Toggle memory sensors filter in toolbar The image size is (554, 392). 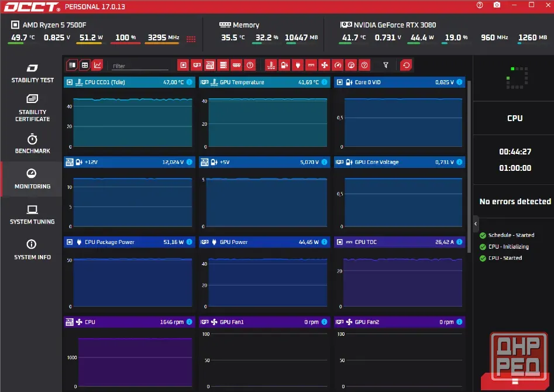click(x=237, y=65)
